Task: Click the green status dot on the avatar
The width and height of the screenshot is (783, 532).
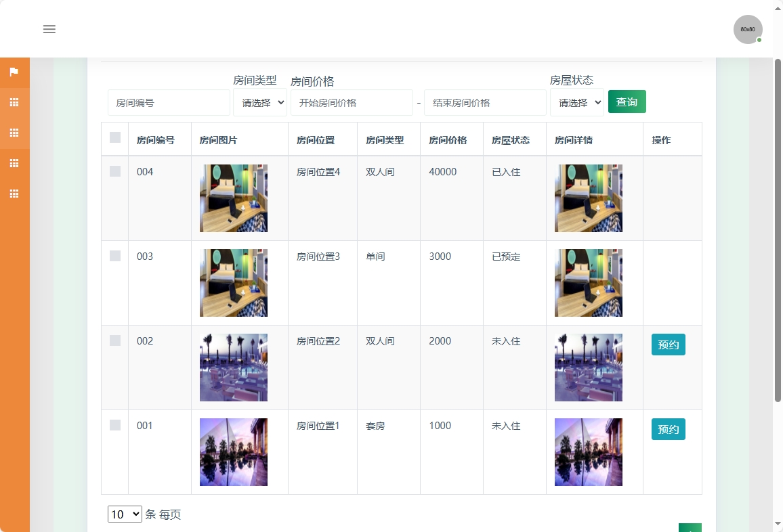Action: pos(759,41)
